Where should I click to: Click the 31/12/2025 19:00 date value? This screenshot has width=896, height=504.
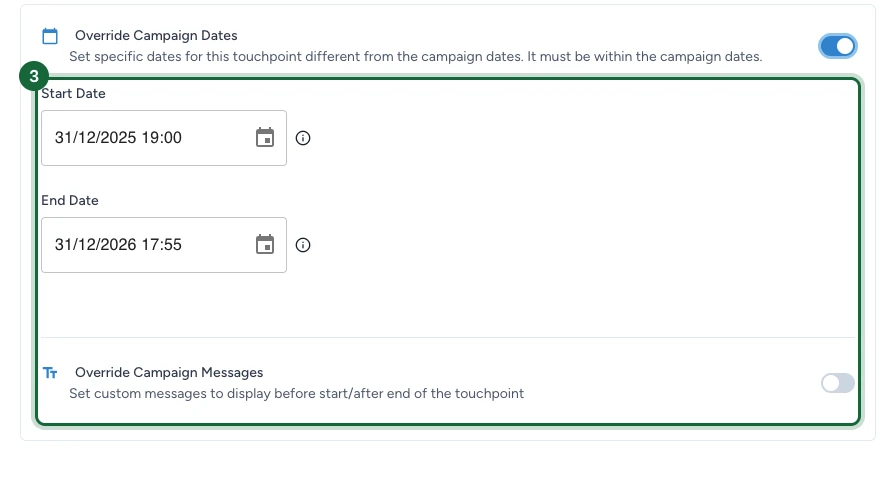point(118,138)
